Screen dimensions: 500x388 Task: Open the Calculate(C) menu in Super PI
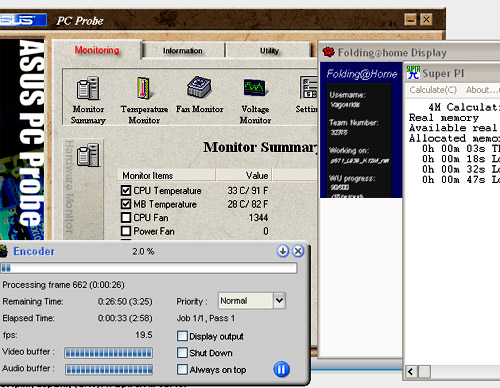[433, 90]
